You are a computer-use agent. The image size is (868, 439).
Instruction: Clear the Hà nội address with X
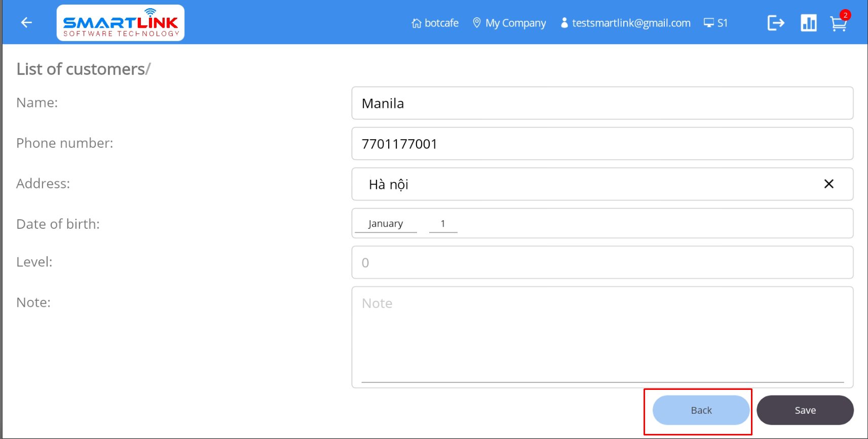(x=828, y=184)
